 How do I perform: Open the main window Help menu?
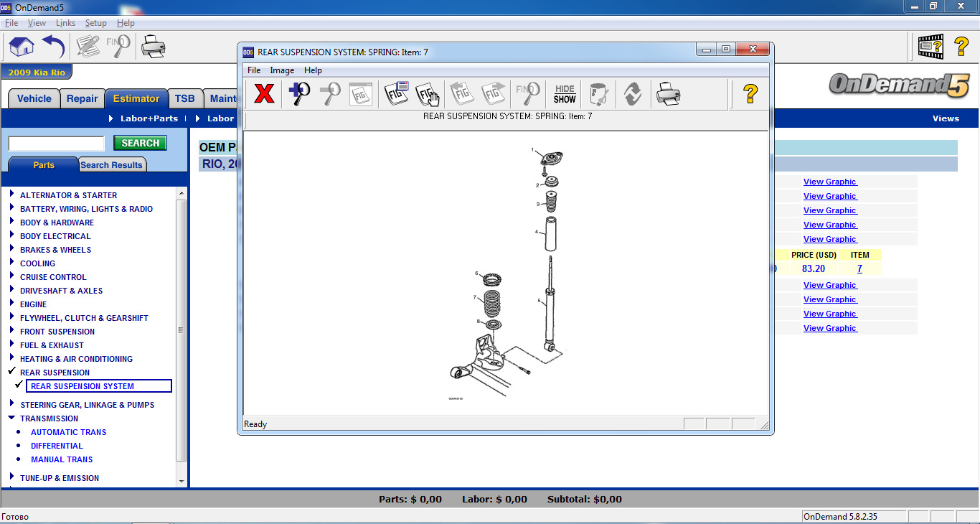pos(126,23)
